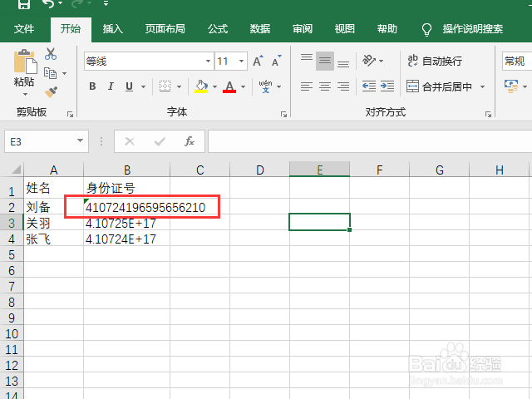Click the Undo arrow icon

(48, 4)
